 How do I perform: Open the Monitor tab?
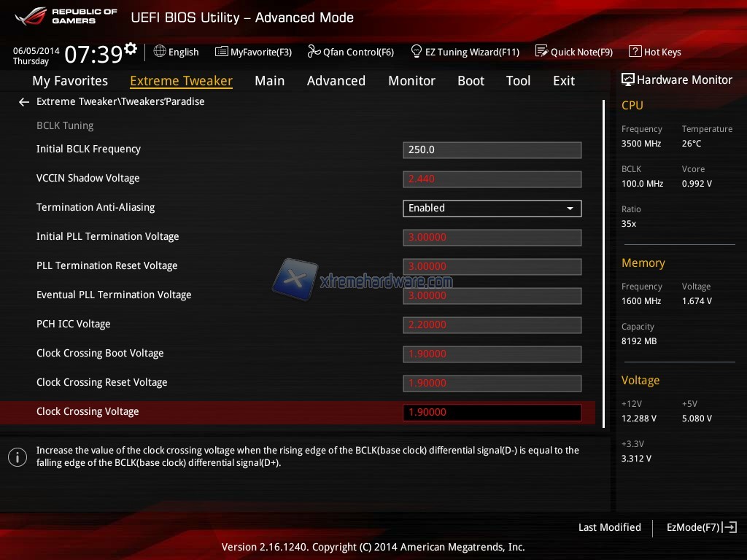(x=411, y=81)
